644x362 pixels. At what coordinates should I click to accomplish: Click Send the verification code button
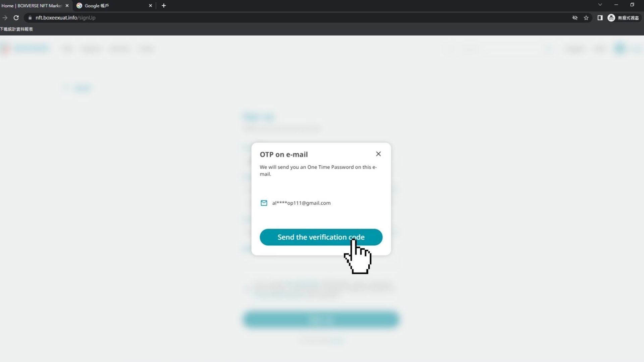tap(321, 237)
